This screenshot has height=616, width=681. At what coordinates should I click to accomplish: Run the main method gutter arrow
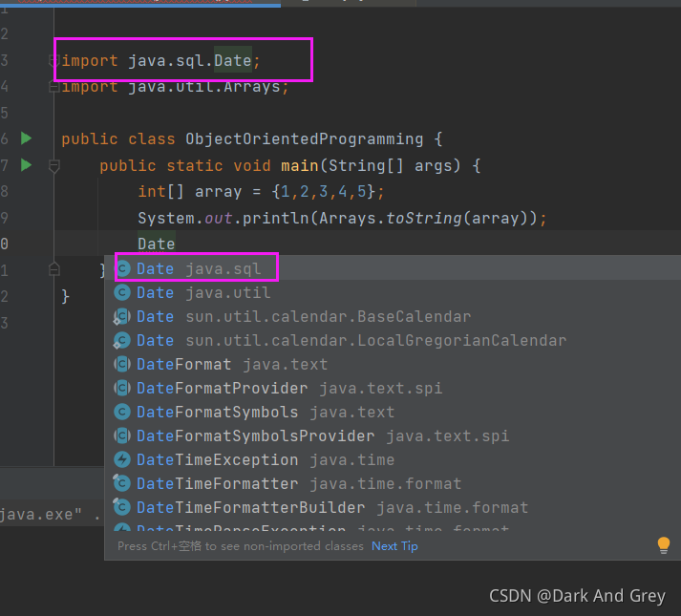[26, 165]
